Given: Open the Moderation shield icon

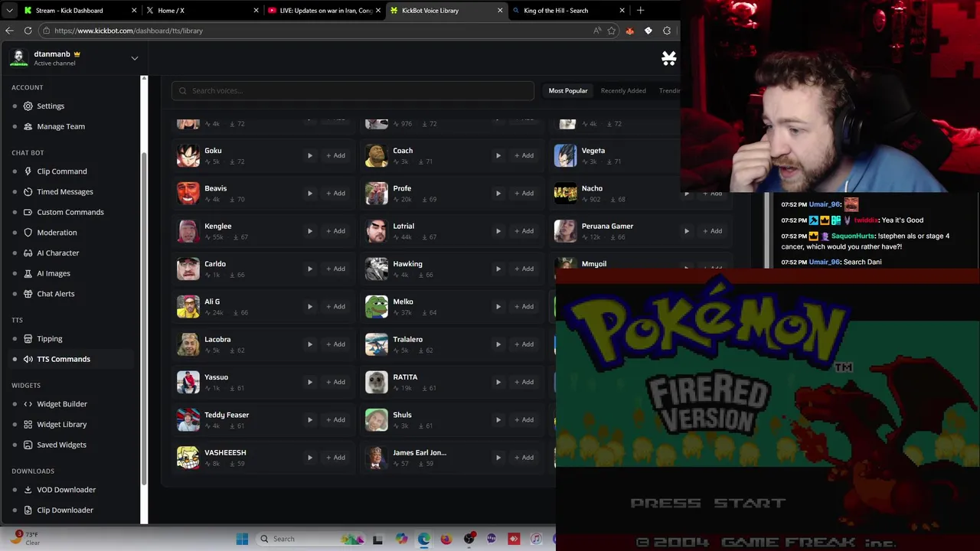Looking at the screenshot, I should click(x=28, y=233).
